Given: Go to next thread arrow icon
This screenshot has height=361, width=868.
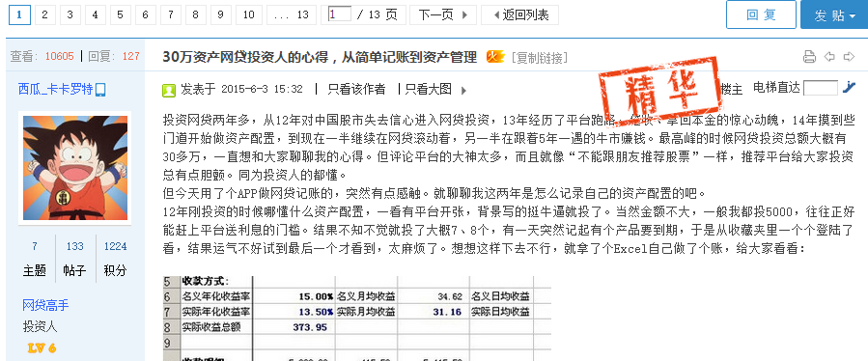Looking at the screenshot, I should tap(849, 57).
